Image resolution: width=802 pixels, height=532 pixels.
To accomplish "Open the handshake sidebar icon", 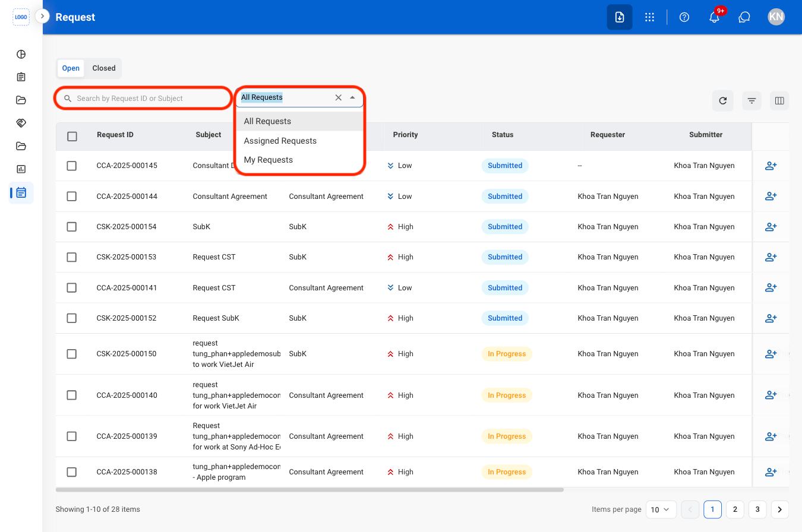I will [21, 123].
